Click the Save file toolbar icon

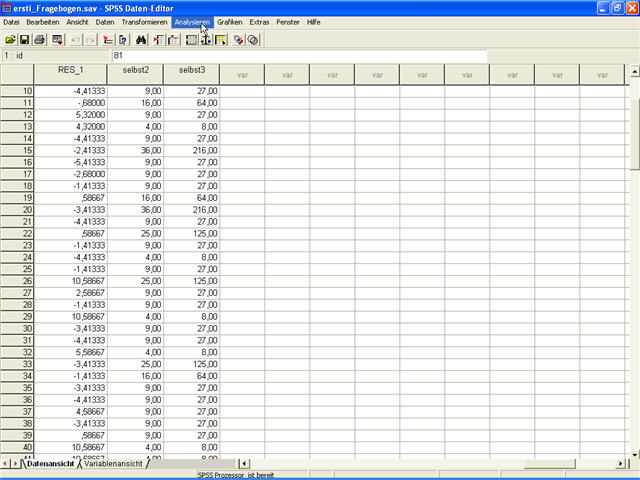(x=24, y=39)
